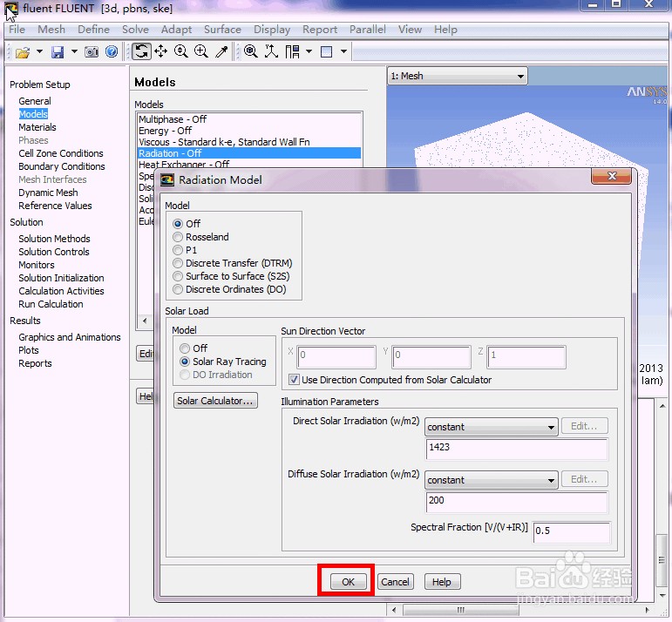The width and height of the screenshot is (672, 622).
Task: Click the save floppy disk icon
Action: tap(57, 52)
